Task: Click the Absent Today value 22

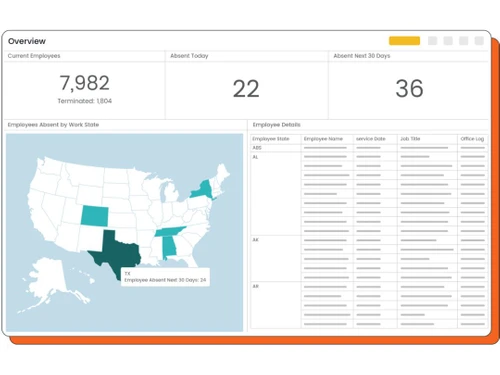Action: point(246,88)
